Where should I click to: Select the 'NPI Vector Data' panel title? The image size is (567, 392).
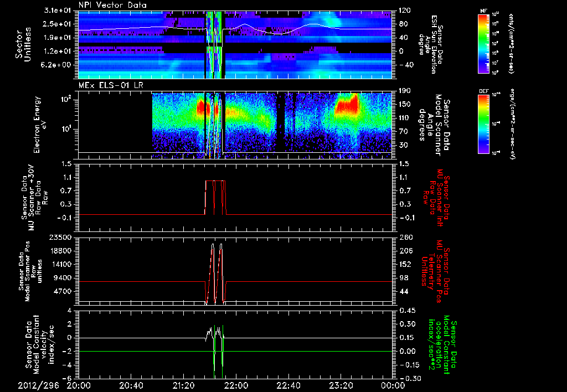[x=112, y=5]
